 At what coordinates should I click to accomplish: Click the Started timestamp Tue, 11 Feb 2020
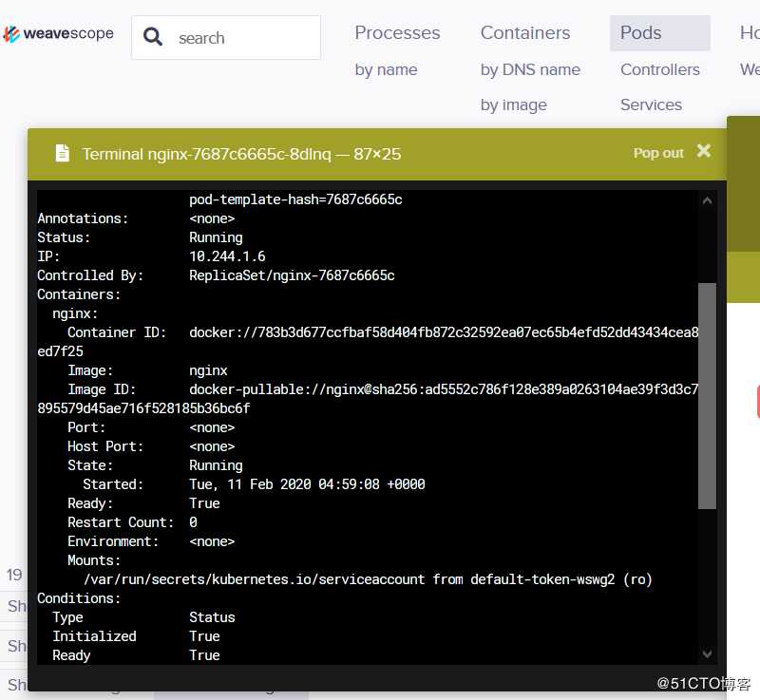tap(307, 484)
